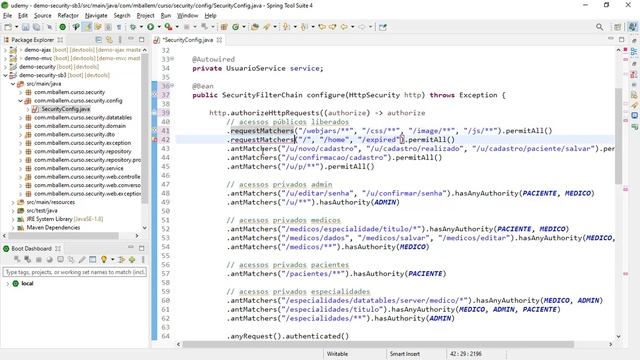Open the File menu
Image resolution: width=640 pixels, height=360 pixels.
point(7,16)
